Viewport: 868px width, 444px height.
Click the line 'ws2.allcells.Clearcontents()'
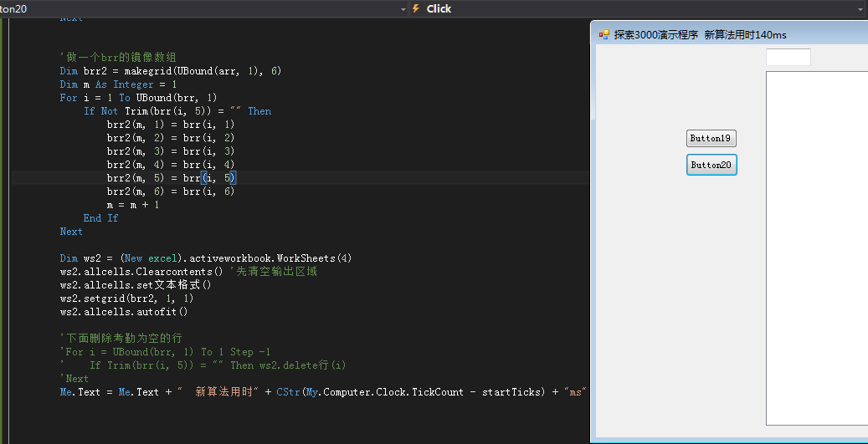(141, 272)
